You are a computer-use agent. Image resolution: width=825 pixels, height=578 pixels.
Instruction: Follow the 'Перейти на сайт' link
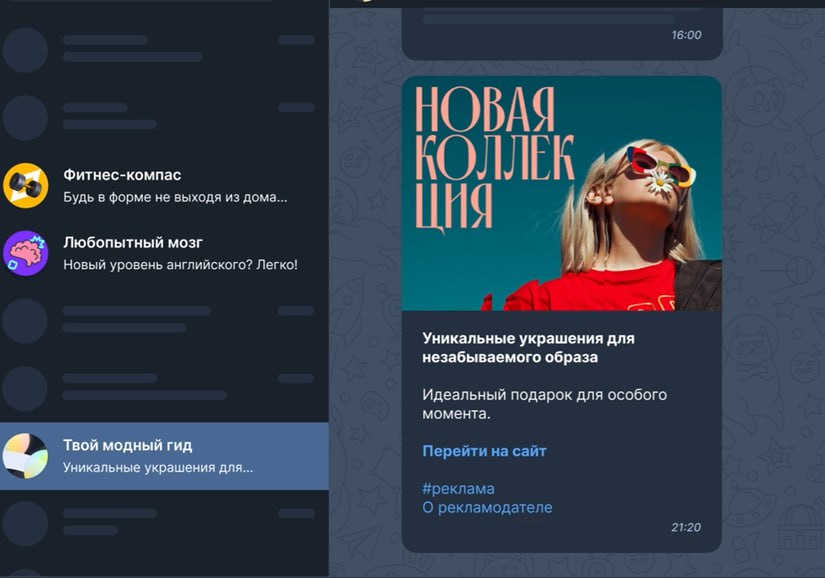click(484, 451)
